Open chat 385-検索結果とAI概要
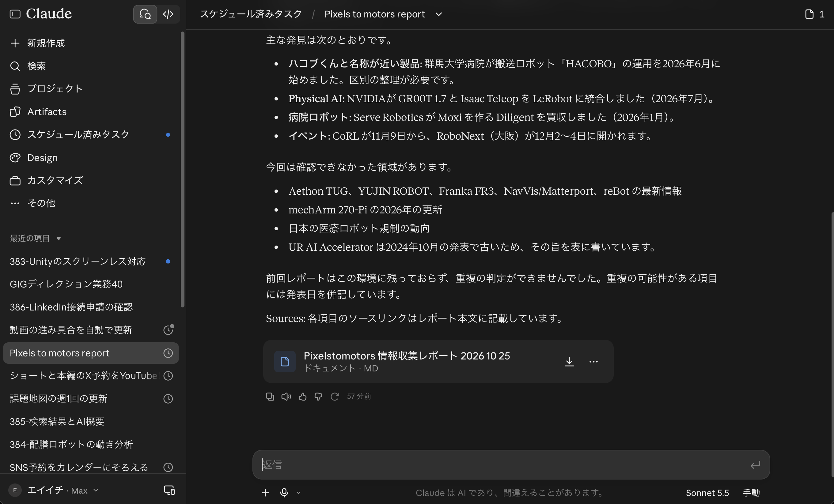Screen dimensions: 834x504 (91, 421)
